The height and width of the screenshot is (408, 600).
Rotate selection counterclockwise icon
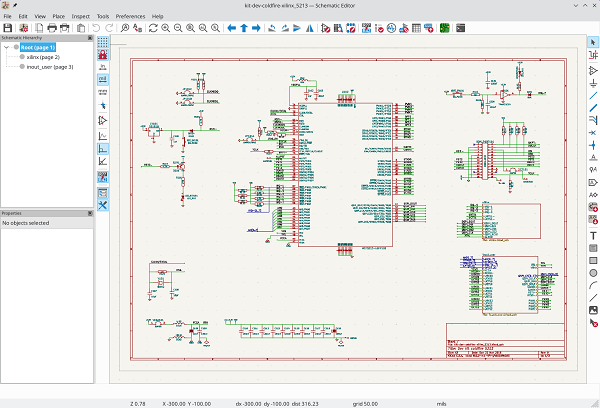point(272,28)
